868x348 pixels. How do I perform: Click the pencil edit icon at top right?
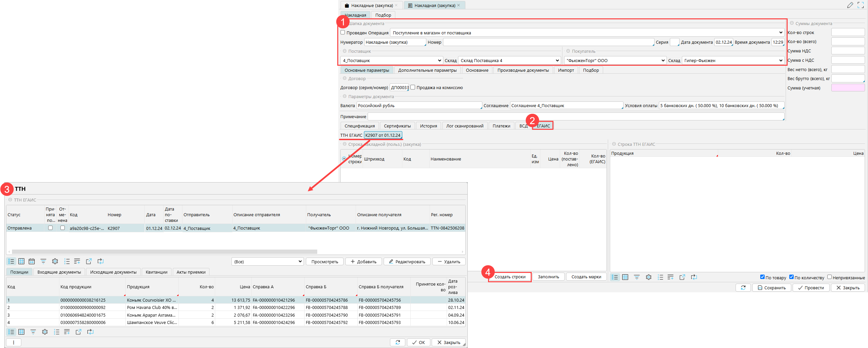(850, 5)
